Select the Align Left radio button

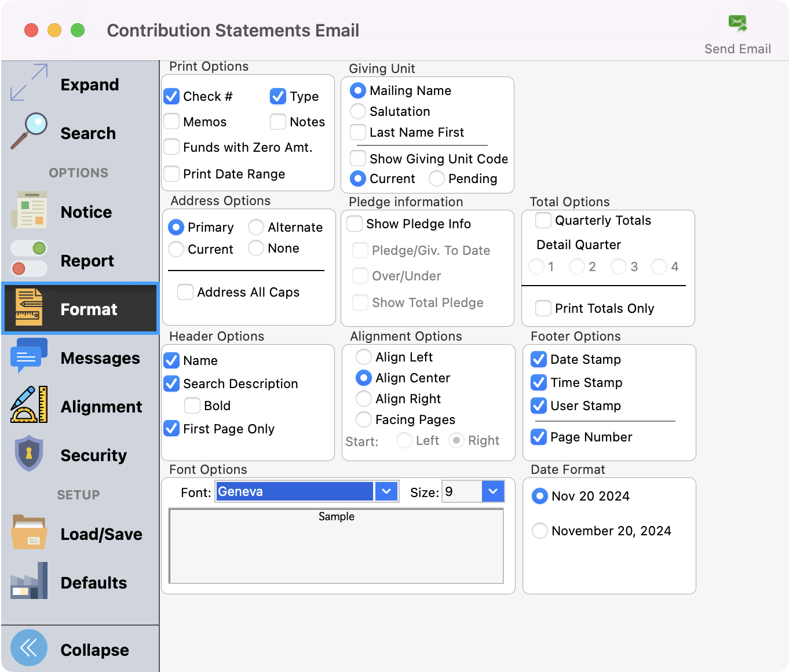tap(364, 357)
